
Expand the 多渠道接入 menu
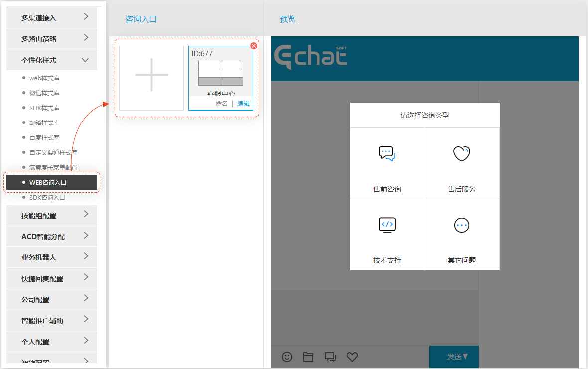[x=52, y=17]
